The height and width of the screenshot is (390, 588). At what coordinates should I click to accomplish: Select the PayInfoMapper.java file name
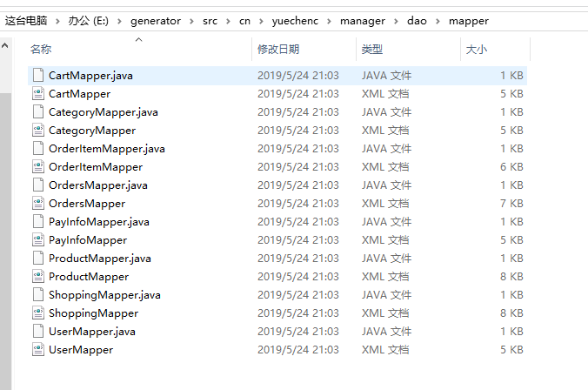pyautogui.click(x=99, y=222)
